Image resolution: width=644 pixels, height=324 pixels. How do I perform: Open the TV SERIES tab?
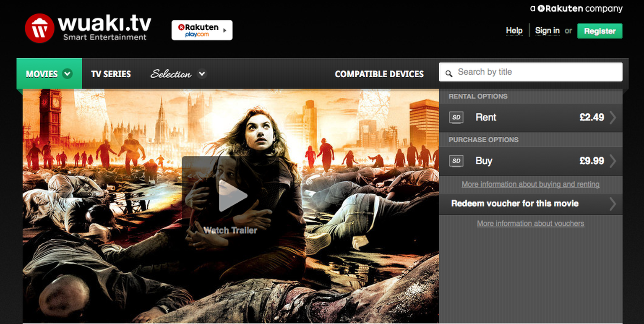pyautogui.click(x=111, y=74)
